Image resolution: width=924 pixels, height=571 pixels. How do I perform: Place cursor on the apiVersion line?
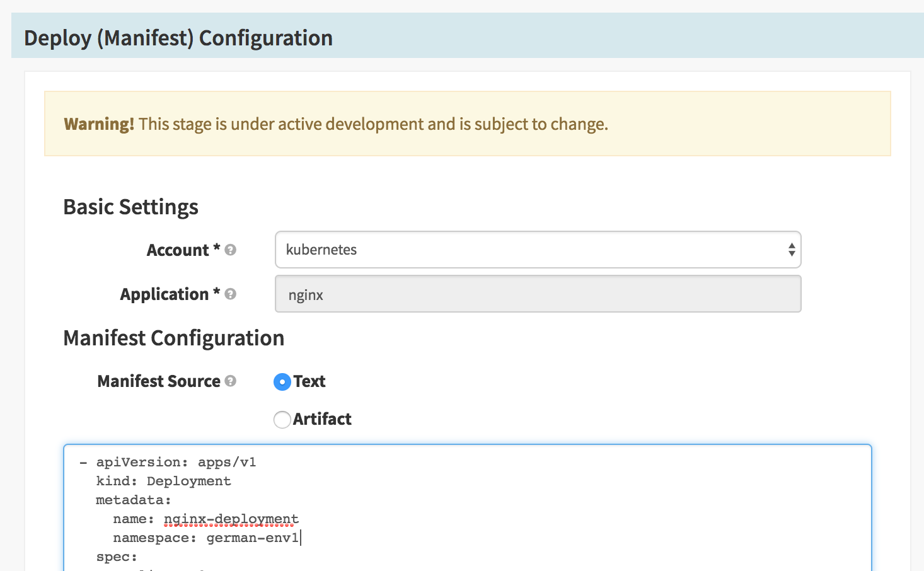[x=176, y=463]
